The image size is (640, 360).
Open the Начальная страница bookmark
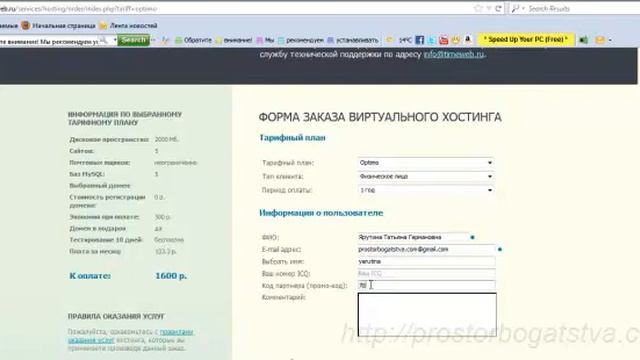point(59,26)
